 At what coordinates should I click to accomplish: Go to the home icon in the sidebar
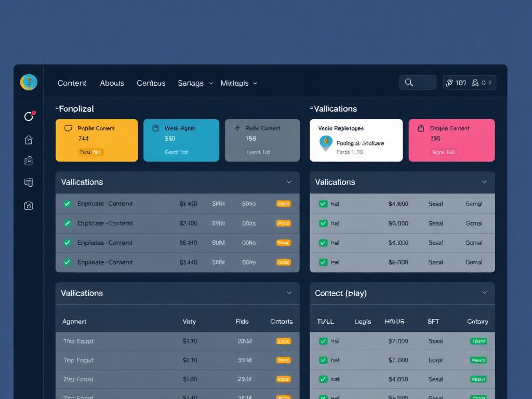coord(29,139)
